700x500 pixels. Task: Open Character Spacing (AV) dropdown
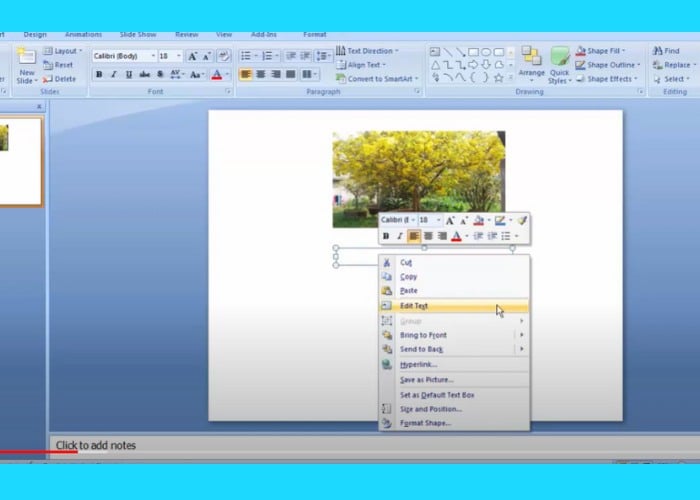pyautogui.click(x=177, y=75)
